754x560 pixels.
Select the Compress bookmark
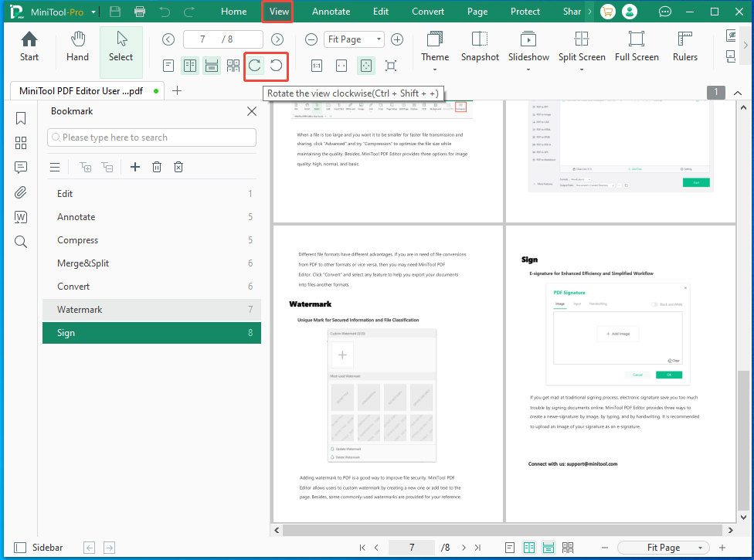pos(151,240)
